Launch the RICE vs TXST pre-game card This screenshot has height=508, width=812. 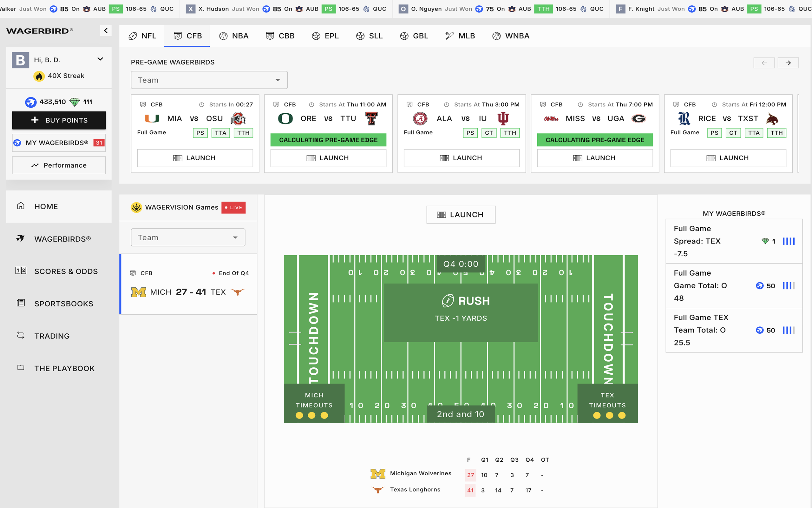pyautogui.click(x=728, y=158)
